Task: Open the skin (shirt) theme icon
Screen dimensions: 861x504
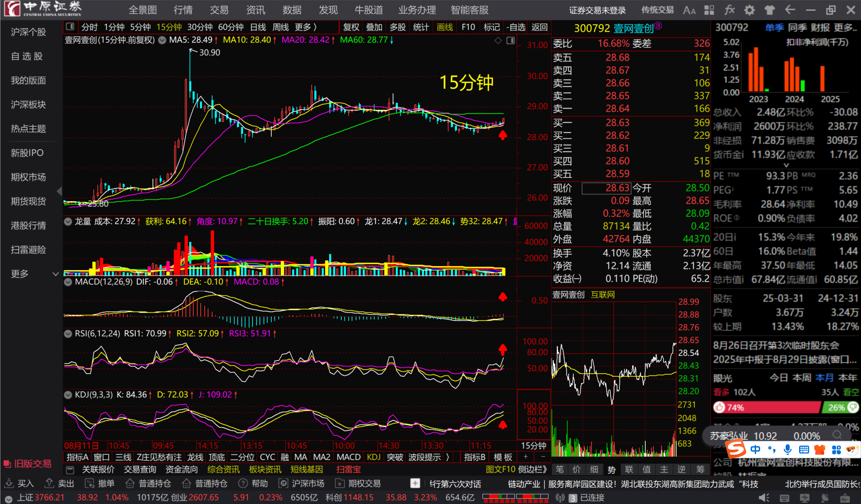Action: 770,10
